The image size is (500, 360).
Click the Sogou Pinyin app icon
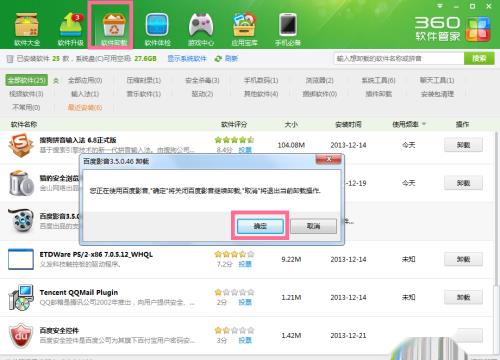[21, 145]
